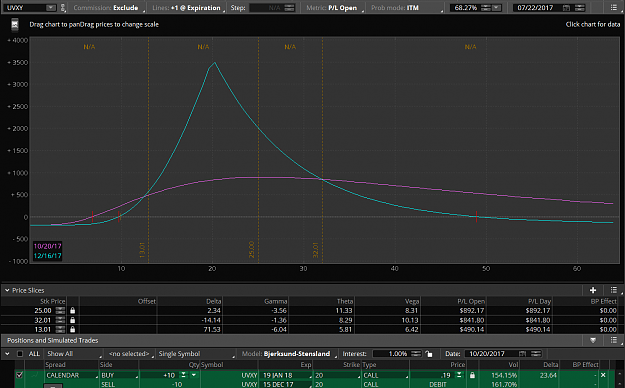This screenshot has height=388, width=625.
Task: Toggle the interest rate unlock icon
Action: pos(428,354)
